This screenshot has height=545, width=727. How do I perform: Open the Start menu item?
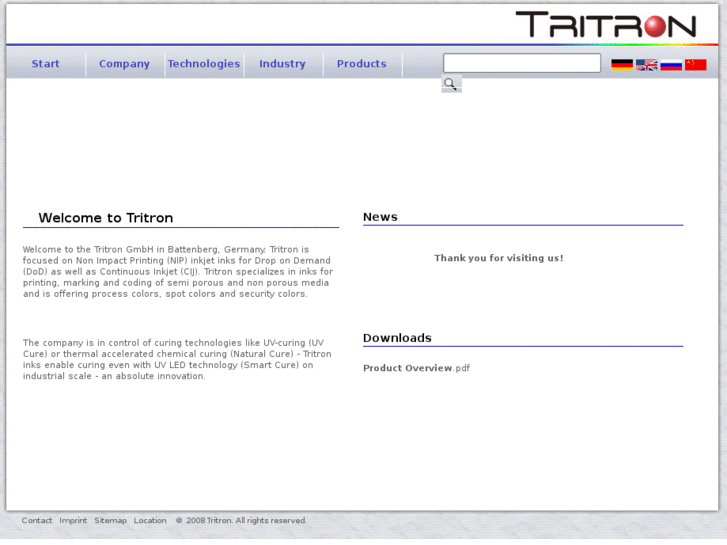point(45,64)
